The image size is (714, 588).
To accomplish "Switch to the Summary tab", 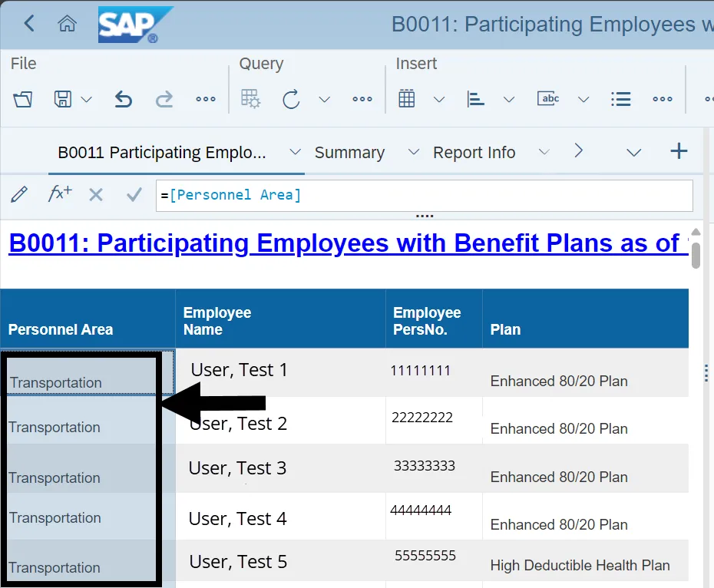I will point(349,153).
